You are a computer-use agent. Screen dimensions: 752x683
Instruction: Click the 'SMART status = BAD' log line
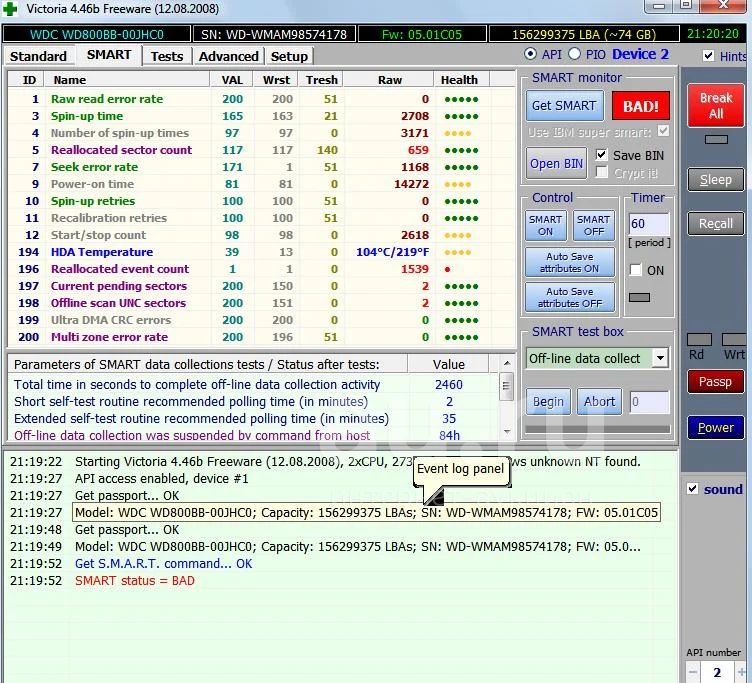click(135, 581)
